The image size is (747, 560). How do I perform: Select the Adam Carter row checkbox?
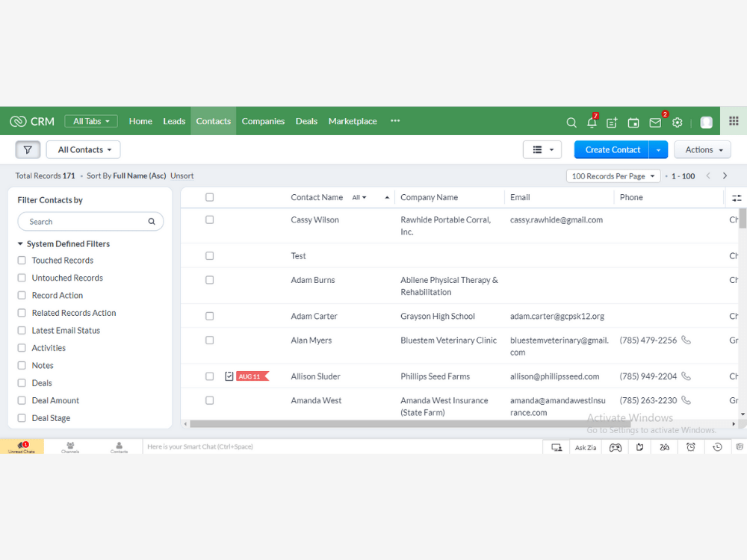pos(210,316)
